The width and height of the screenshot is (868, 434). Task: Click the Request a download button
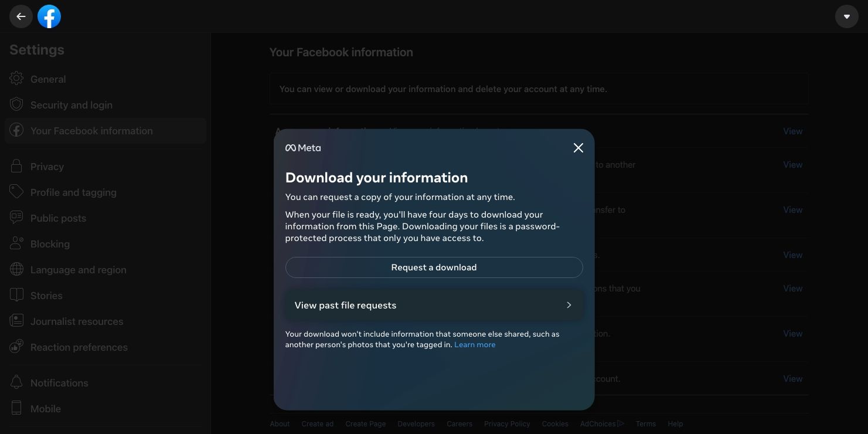pyautogui.click(x=434, y=267)
